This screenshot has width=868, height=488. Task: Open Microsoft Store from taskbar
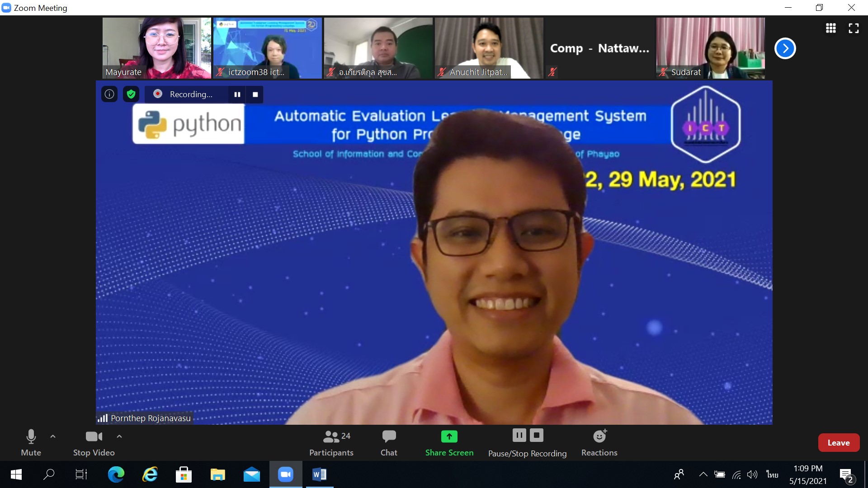184,474
